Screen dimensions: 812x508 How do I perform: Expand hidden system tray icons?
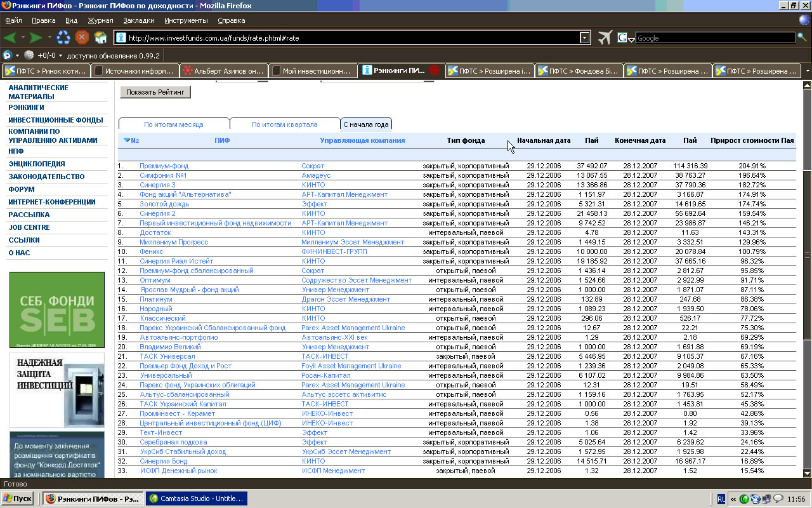[x=734, y=499]
